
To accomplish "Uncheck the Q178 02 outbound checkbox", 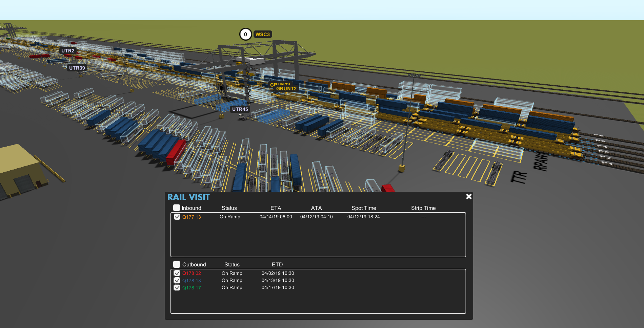I will click(177, 273).
